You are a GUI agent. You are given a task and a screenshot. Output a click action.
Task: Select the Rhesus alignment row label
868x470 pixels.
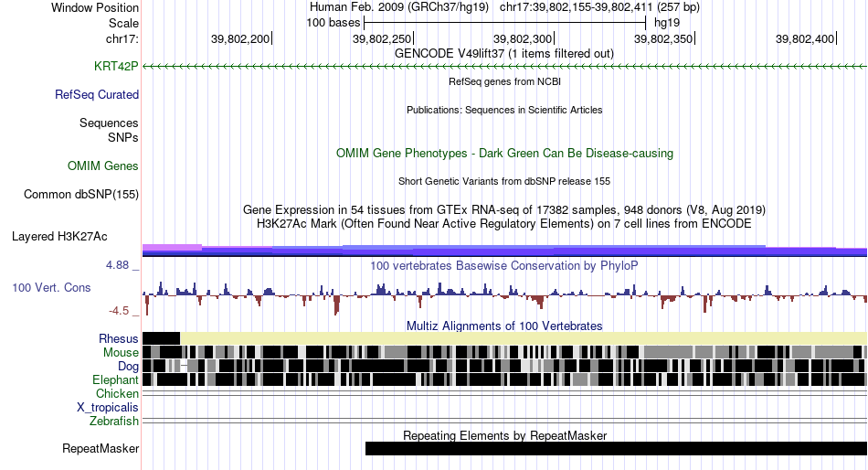point(118,338)
